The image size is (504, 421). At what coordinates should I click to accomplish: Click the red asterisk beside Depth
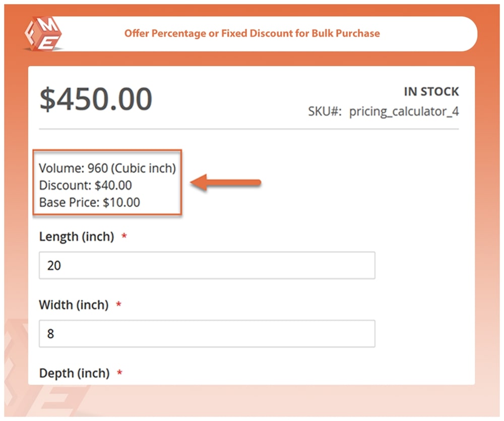(120, 373)
